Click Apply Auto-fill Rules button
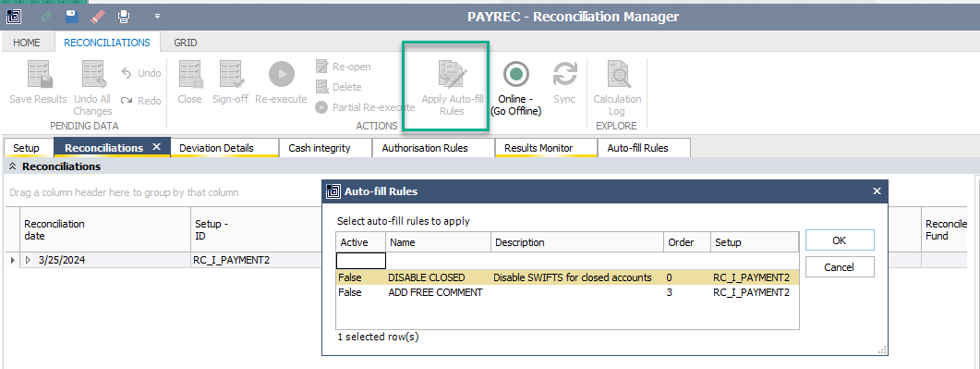Viewport: 980px width, 369px height. (452, 88)
